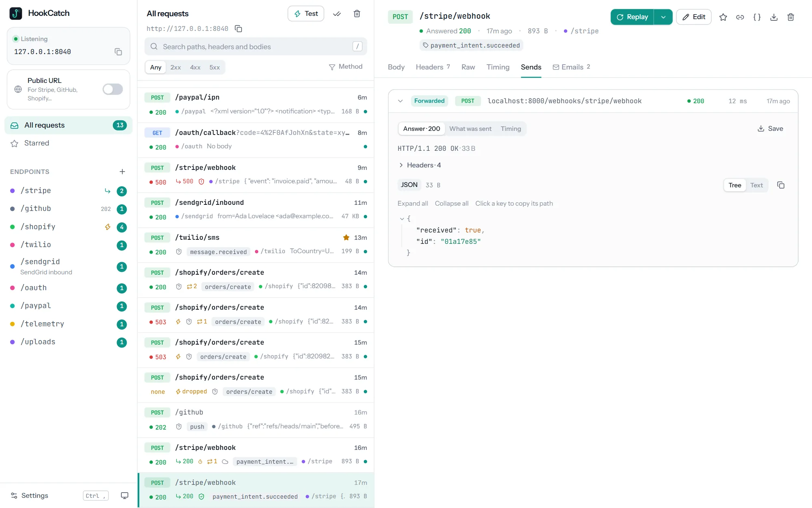
Task: Save the answer response
Action: tap(770, 128)
